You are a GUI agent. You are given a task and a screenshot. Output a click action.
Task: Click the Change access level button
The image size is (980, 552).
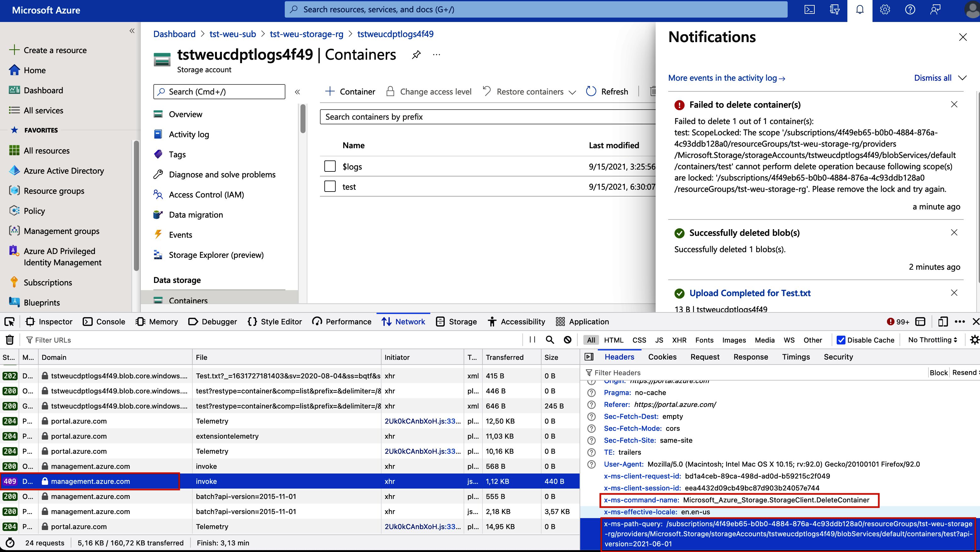(435, 91)
